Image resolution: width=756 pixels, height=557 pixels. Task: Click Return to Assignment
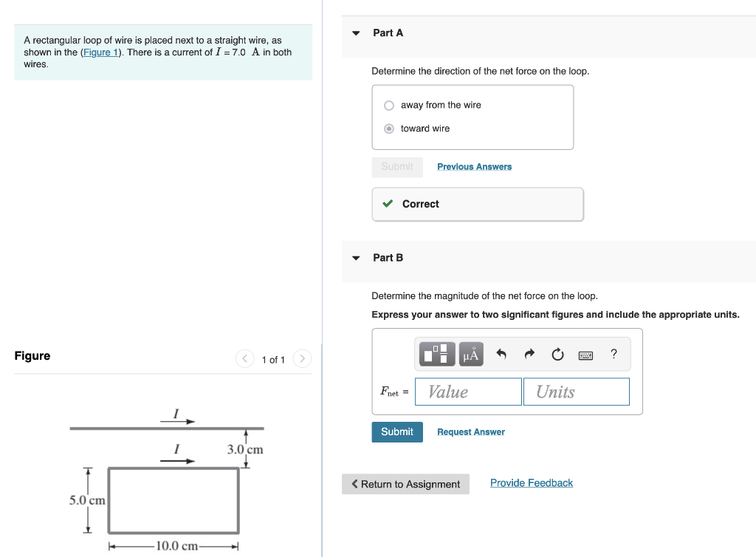coord(405,484)
